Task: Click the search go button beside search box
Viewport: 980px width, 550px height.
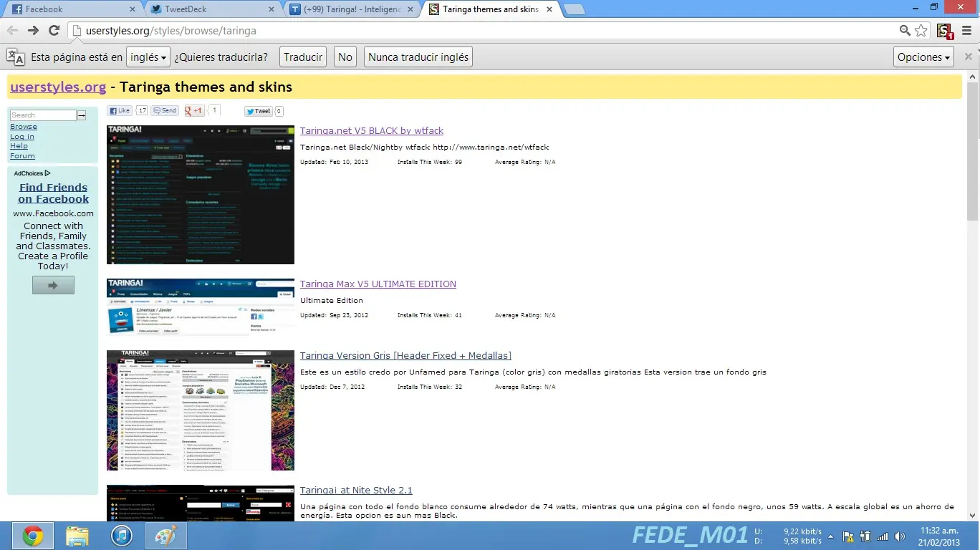Action: (x=82, y=115)
